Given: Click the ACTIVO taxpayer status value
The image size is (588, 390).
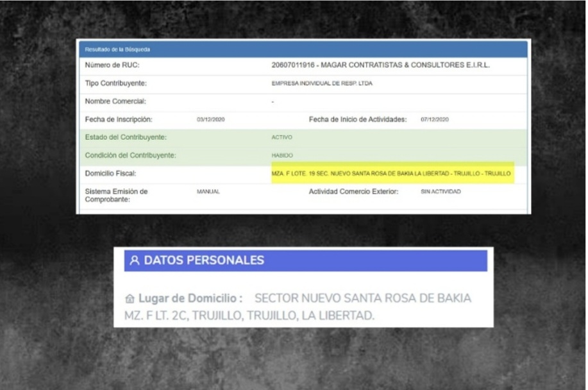Looking at the screenshot, I should 281,137.
